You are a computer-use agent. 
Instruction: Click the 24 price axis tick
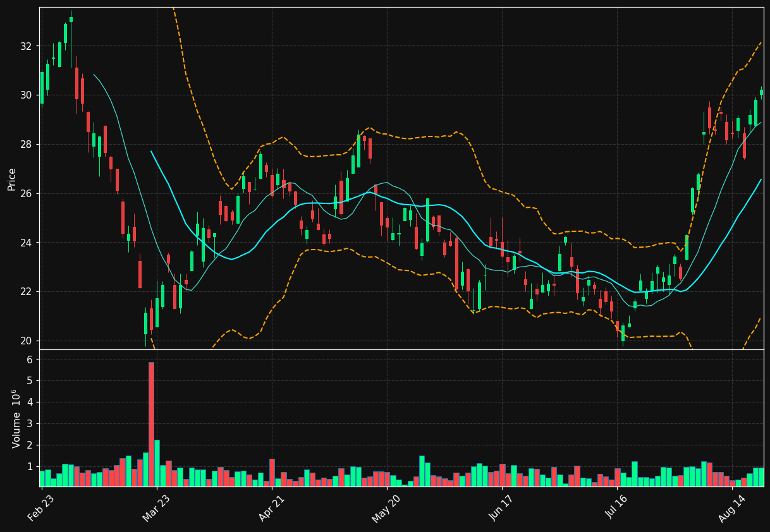(26, 243)
